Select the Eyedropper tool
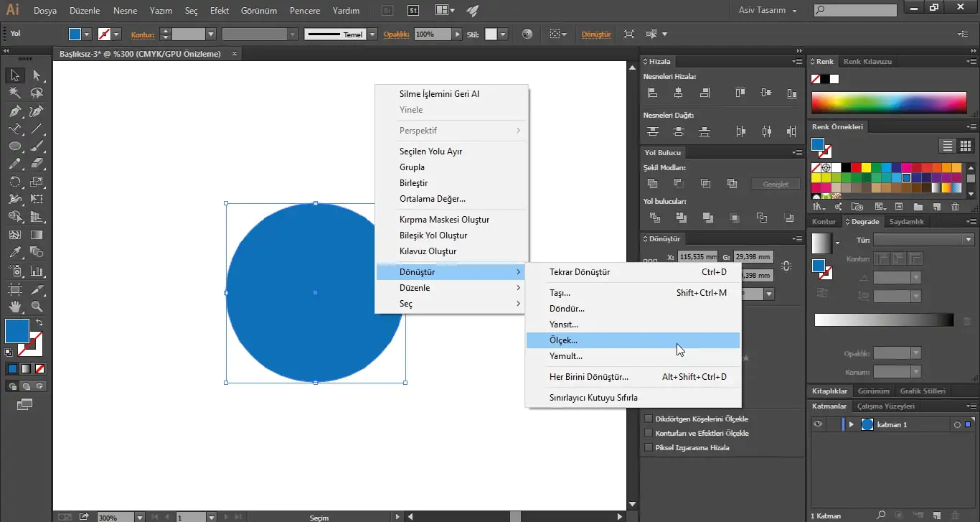Screen dimensions: 980x522 click(14, 251)
